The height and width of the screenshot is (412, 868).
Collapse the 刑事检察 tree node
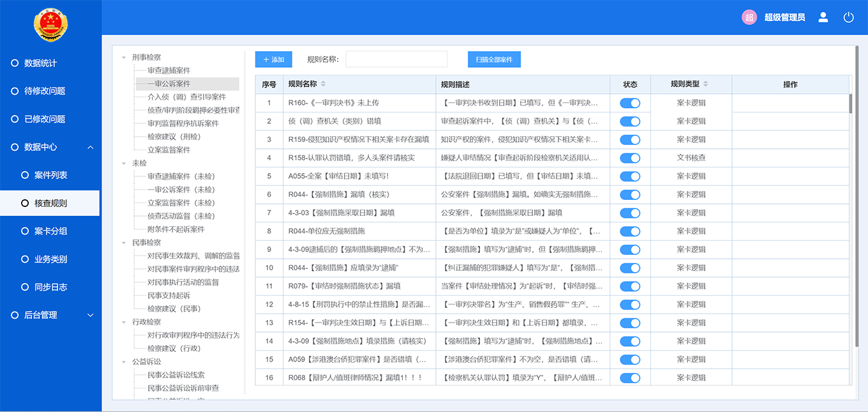click(123, 56)
